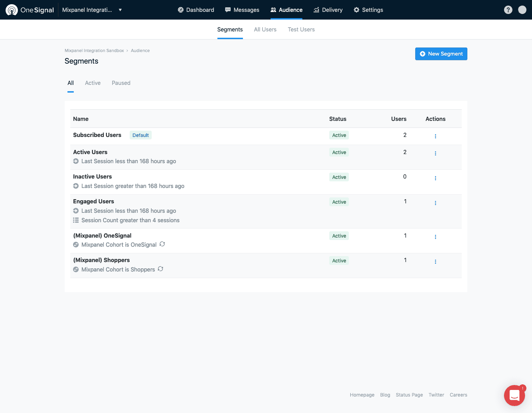Open actions menu for Active Users segment
The image size is (532, 413).
point(435,153)
